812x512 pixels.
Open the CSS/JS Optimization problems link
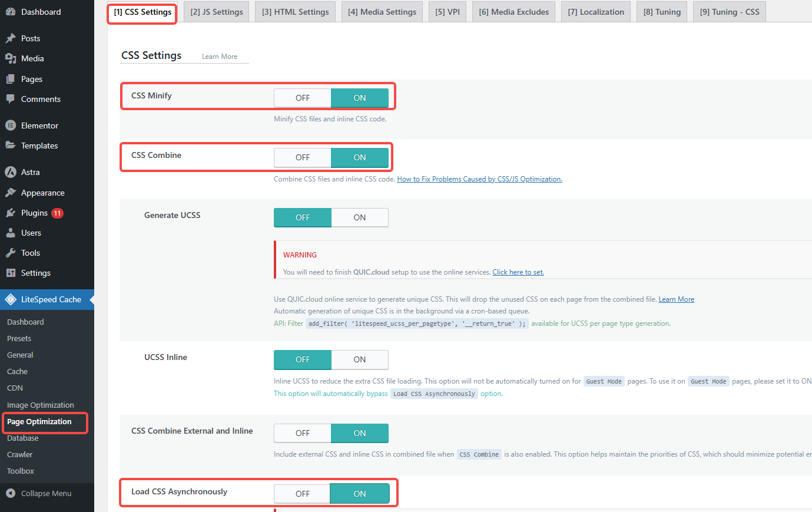tap(479, 179)
